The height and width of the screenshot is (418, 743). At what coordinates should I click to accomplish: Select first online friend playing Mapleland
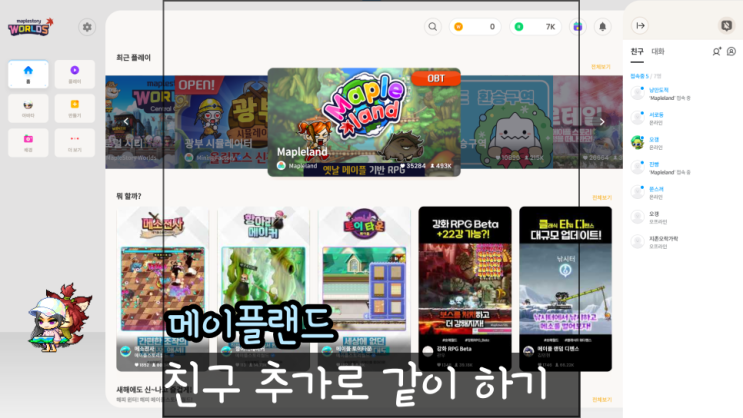(x=682, y=93)
